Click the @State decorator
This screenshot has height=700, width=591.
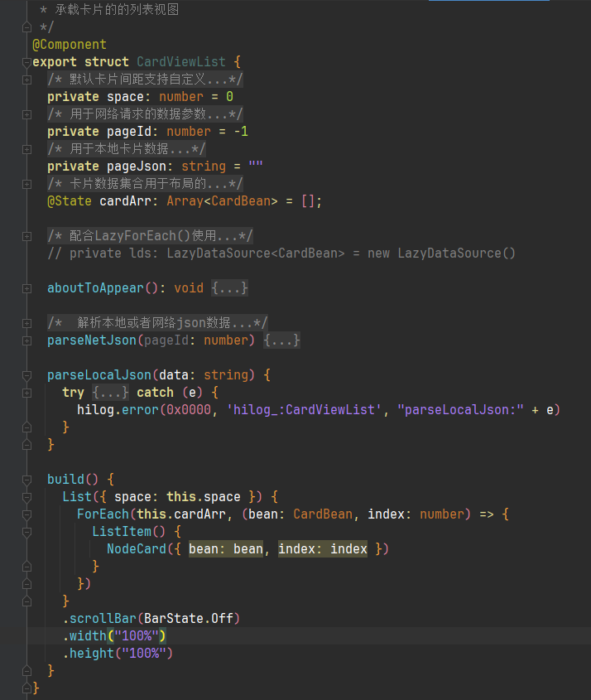[x=70, y=201]
